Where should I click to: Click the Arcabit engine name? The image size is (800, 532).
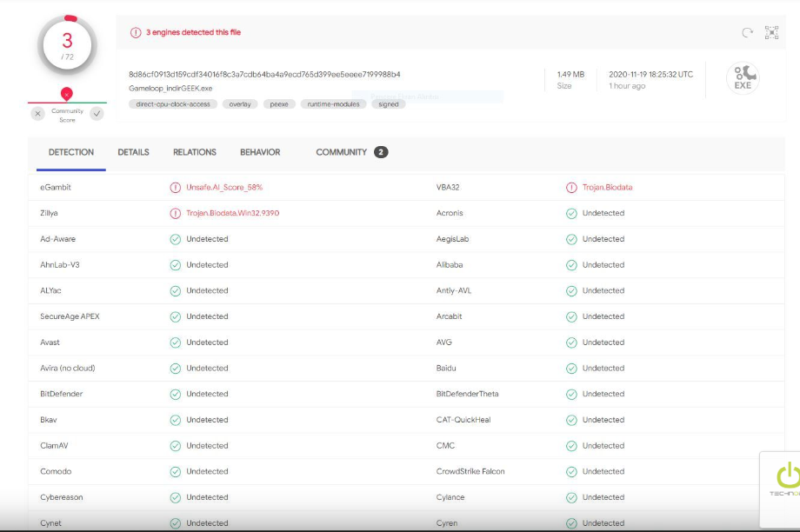tap(449, 316)
